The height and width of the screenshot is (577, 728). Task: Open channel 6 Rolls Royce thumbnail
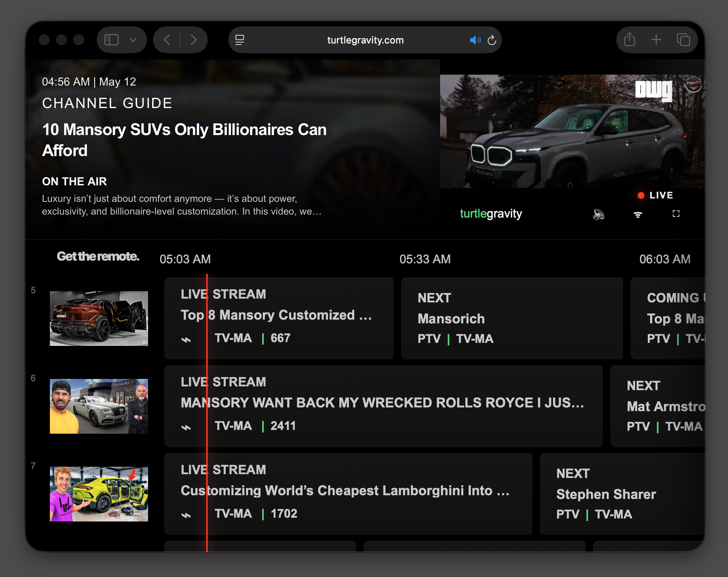pos(99,406)
